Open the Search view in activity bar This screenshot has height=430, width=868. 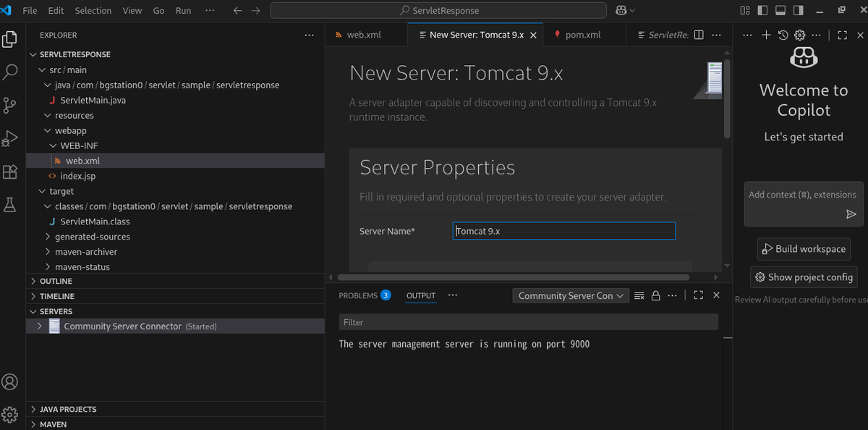(x=10, y=72)
